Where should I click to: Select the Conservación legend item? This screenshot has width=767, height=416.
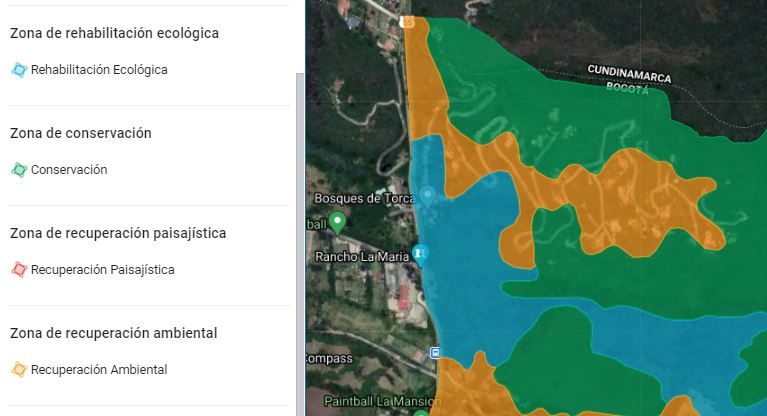click(x=69, y=170)
